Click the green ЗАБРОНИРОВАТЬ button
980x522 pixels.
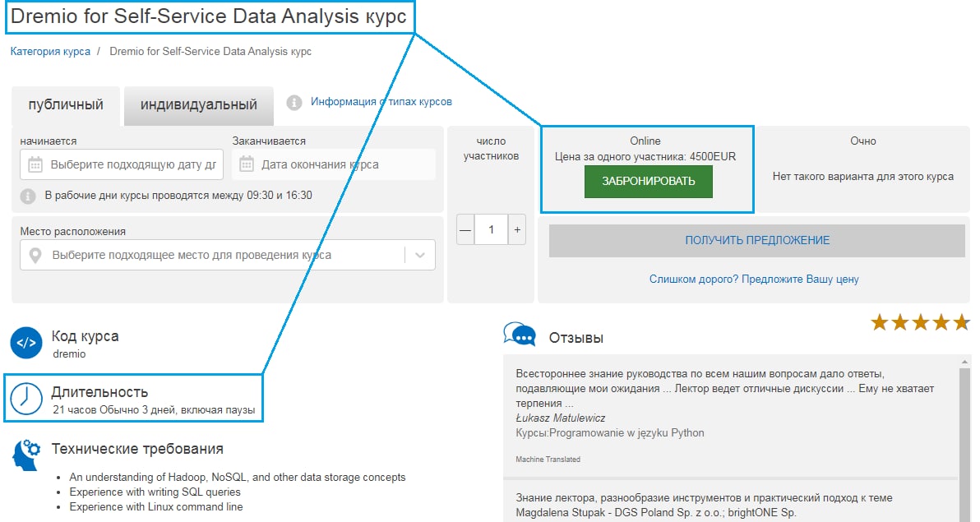(x=648, y=182)
